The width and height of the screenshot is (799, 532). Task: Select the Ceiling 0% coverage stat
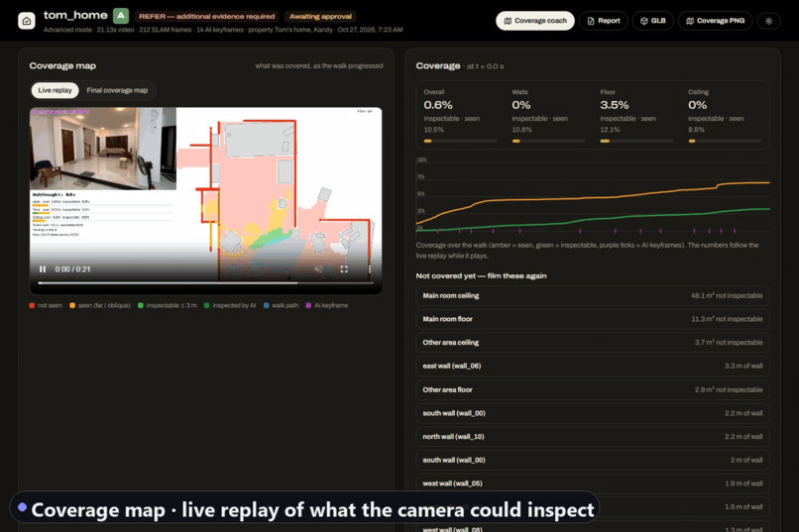(725, 116)
